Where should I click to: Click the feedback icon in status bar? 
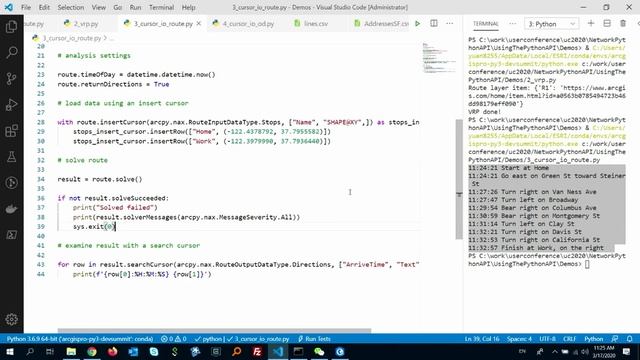tap(615, 339)
